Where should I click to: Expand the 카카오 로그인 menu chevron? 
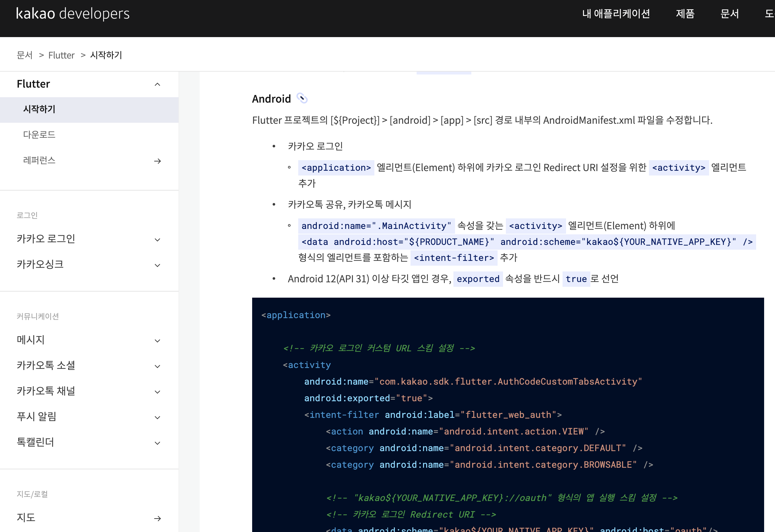pos(157,240)
